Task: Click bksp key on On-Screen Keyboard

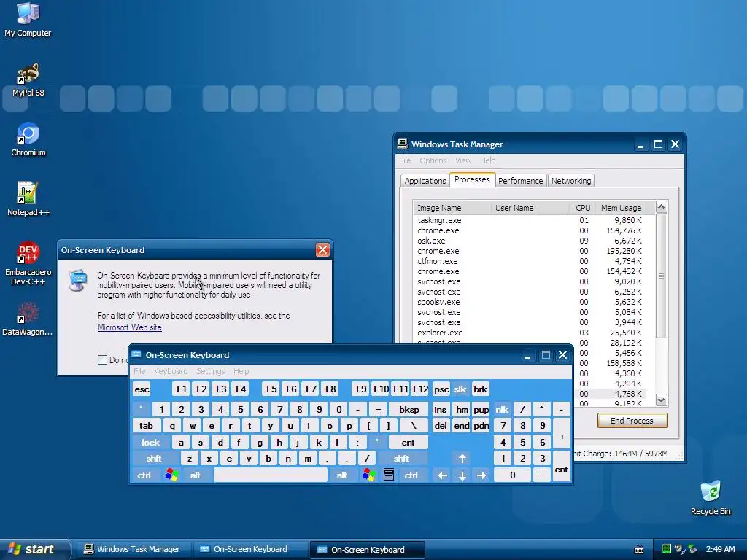Action: click(409, 409)
